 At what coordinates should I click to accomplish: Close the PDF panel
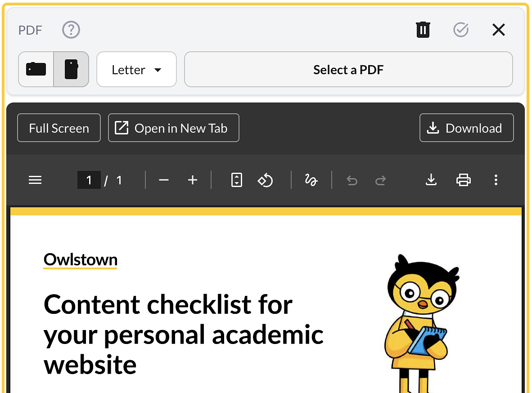coord(498,30)
